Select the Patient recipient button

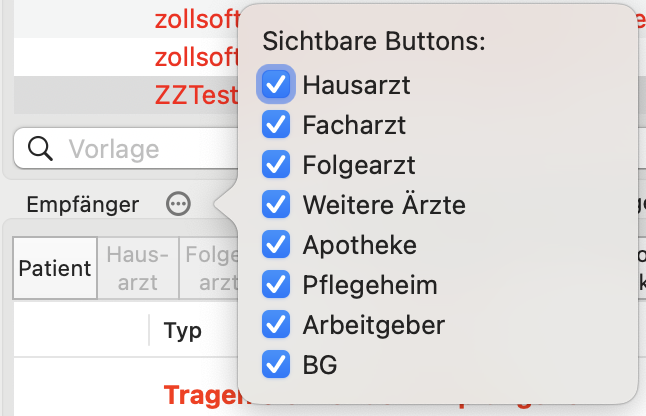(x=55, y=269)
